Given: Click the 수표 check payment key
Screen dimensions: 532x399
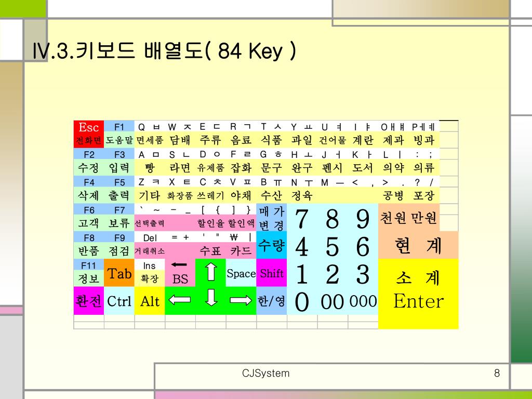Looking at the screenshot, I should coord(211,245).
